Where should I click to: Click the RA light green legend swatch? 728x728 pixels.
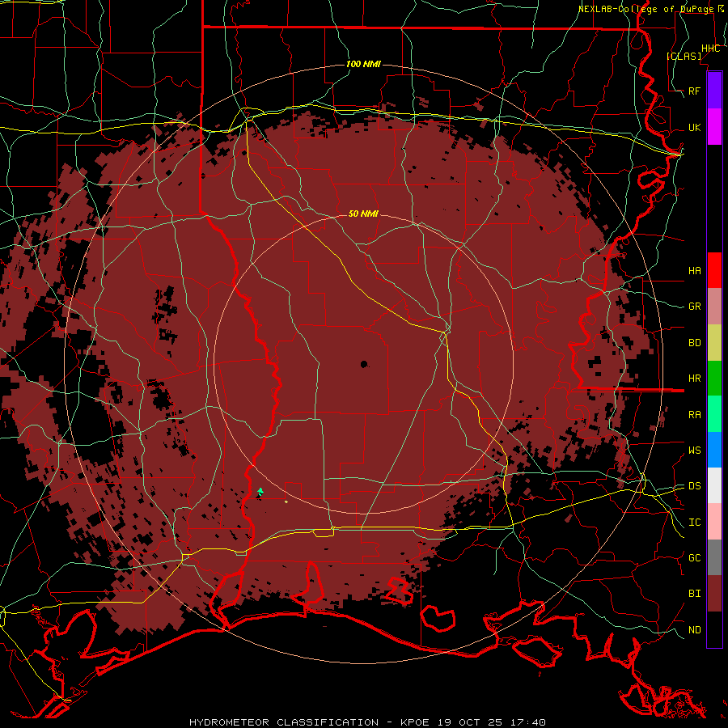point(714,413)
